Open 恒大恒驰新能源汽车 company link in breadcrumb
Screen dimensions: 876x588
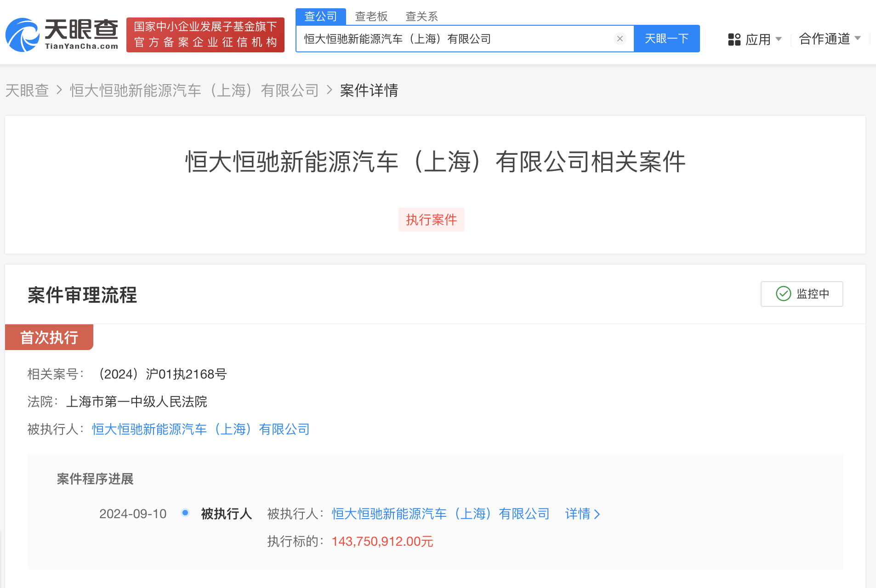coord(193,90)
